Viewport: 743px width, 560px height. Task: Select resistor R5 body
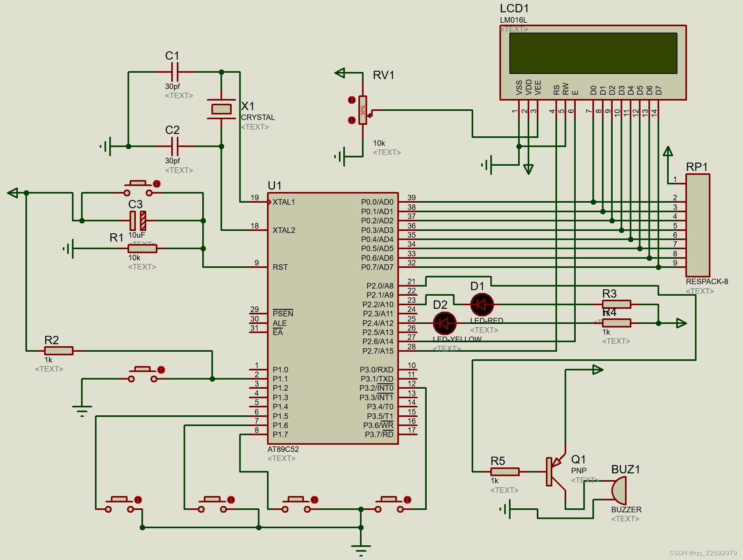(x=505, y=471)
